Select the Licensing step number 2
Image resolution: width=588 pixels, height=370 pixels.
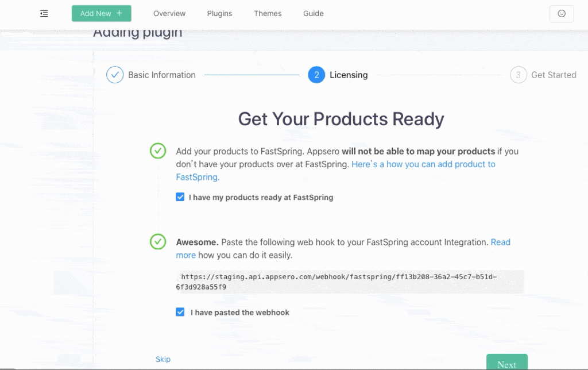point(316,75)
